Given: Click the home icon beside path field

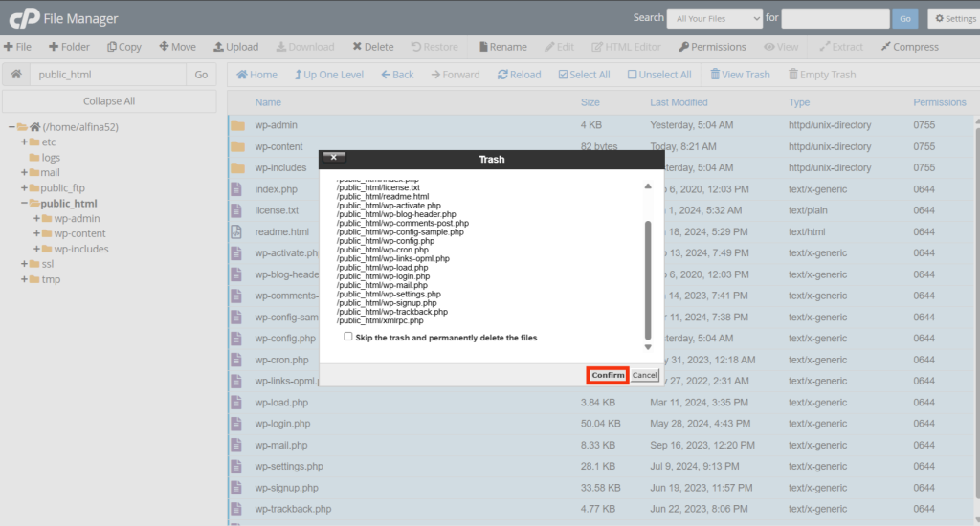Looking at the screenshot, I should [x=16, y=75].
